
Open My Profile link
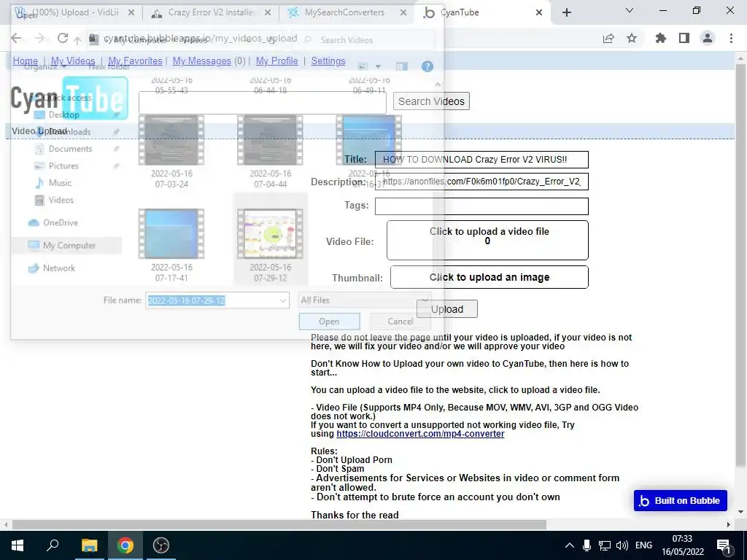(276, 61)
